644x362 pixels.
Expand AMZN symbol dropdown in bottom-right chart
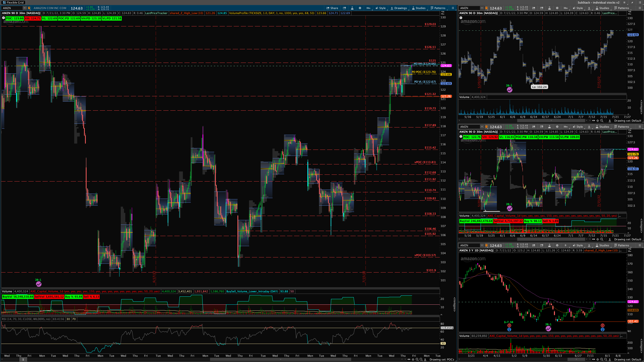tap(482, 245)
